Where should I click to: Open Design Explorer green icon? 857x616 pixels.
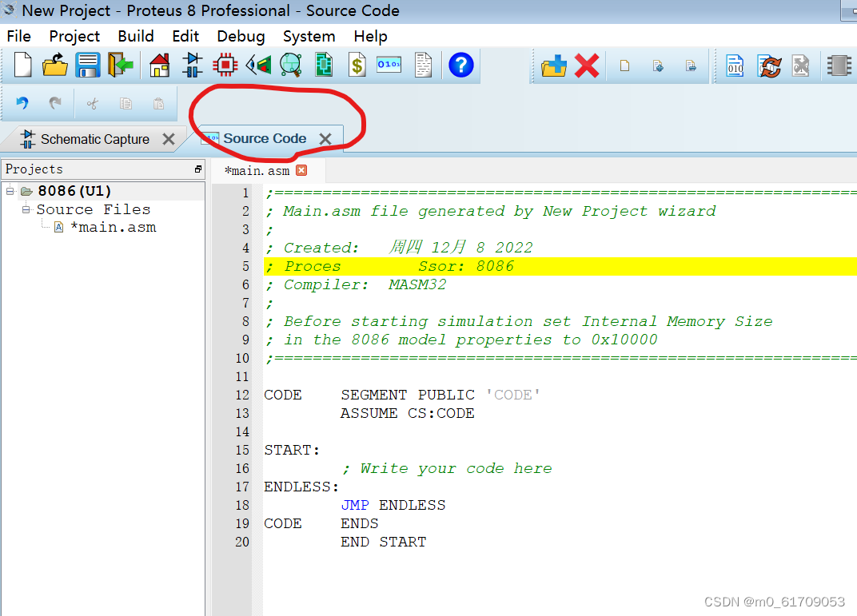(x=324, y=65)
